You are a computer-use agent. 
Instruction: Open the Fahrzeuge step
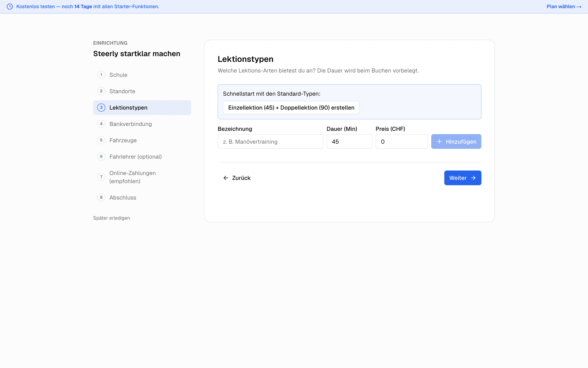[142, 140]
